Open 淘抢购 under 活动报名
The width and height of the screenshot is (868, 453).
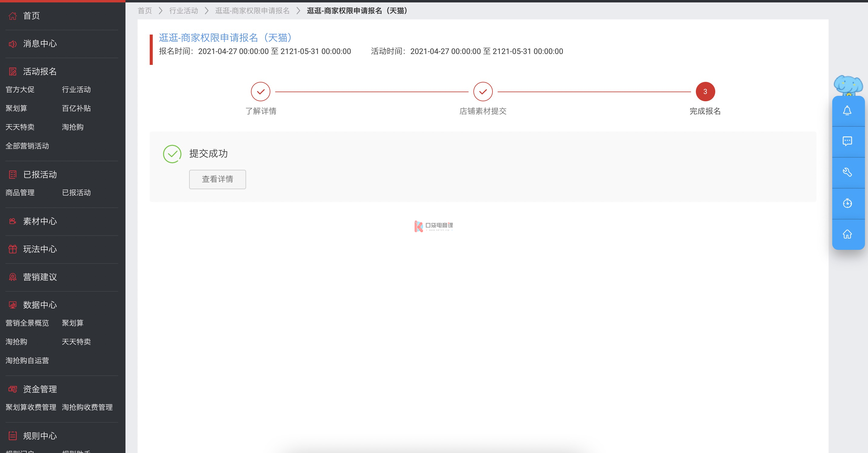pyautogui.click(x=72, y=127)
